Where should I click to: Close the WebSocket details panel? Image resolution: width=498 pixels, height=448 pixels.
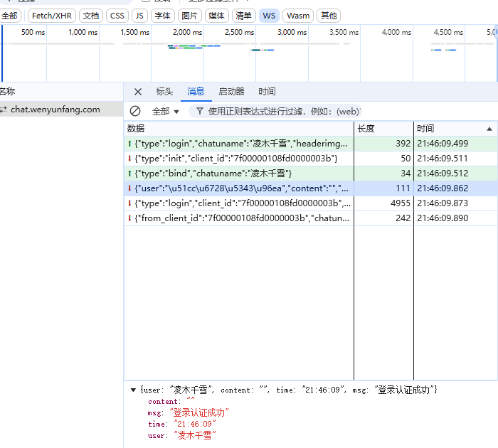click(x=138, y=92)
